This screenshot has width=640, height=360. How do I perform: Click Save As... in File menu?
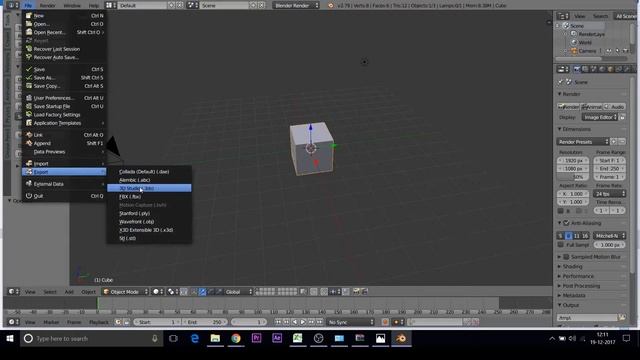click(64, 78)
